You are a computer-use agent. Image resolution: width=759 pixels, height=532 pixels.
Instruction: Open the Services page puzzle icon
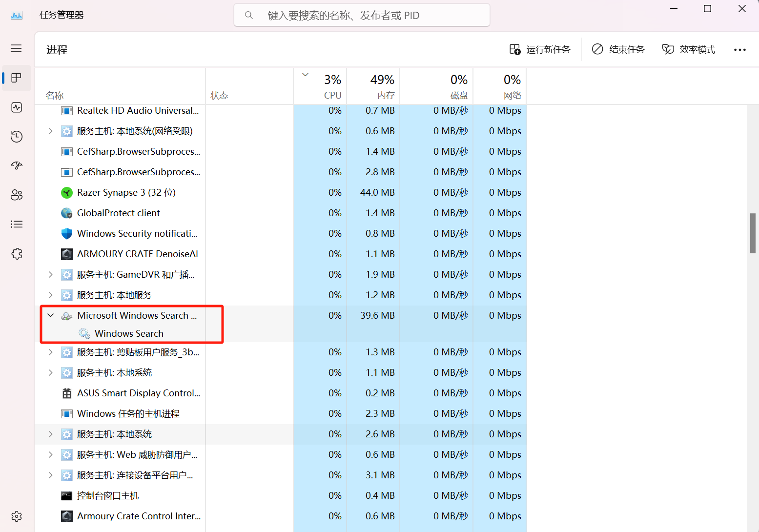[17, 254]
